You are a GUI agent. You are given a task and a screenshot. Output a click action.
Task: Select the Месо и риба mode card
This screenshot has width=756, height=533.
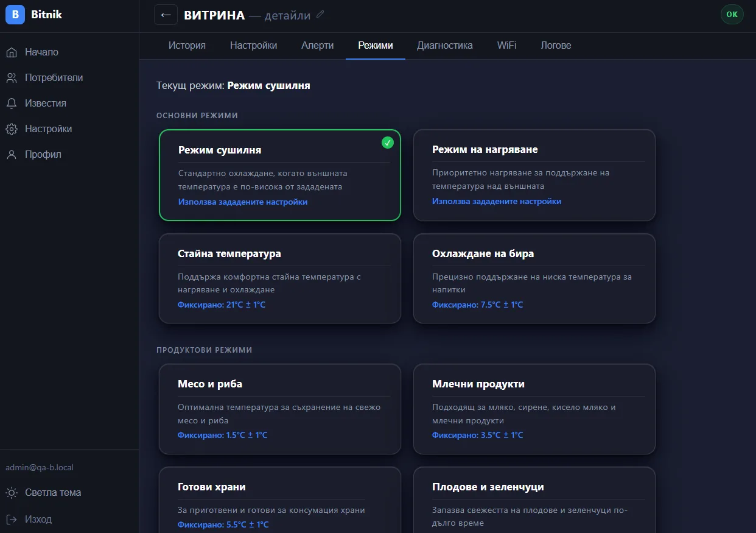pyautogui.click(x=280, y=409)
